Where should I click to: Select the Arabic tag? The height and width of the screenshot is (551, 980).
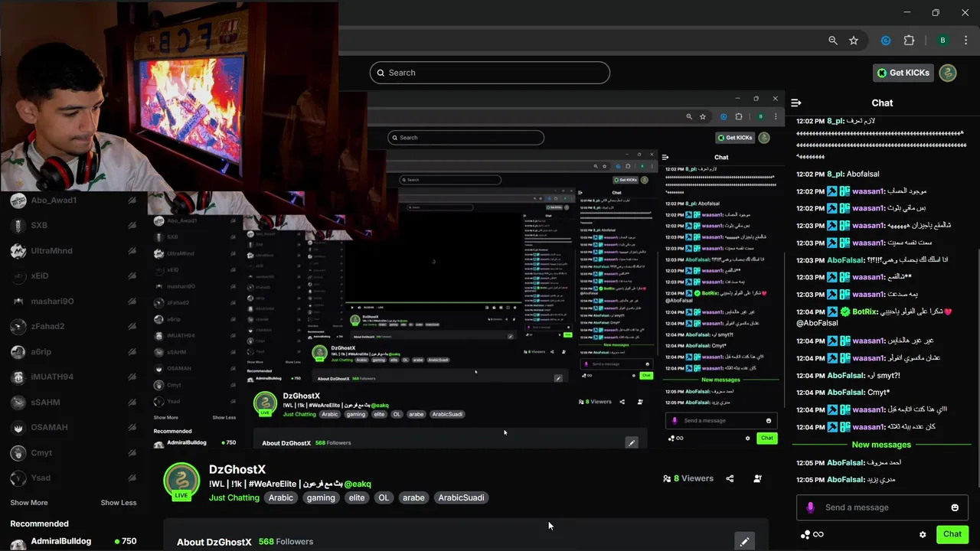click(281, 497)
